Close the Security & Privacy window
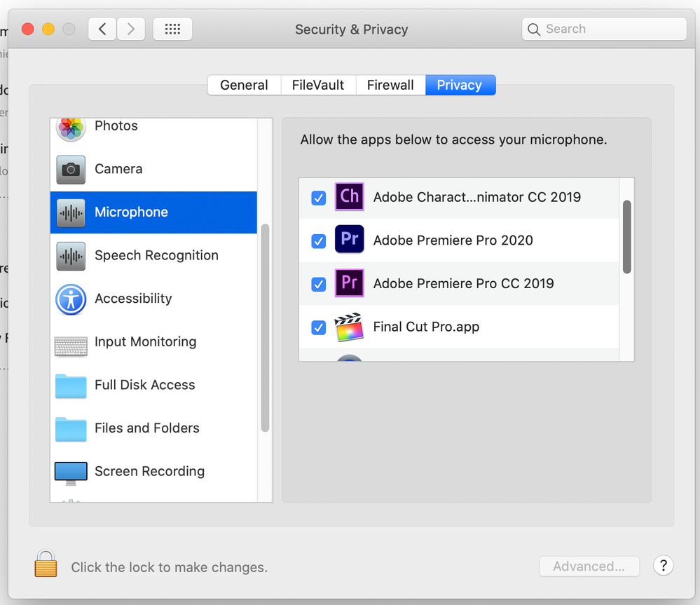 (x=28, y=29)
